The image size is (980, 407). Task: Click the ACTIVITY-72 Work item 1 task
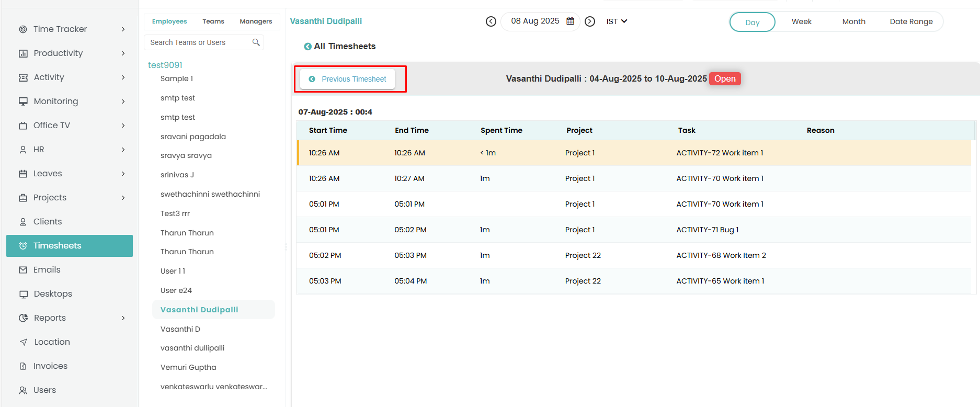[720, 153]
